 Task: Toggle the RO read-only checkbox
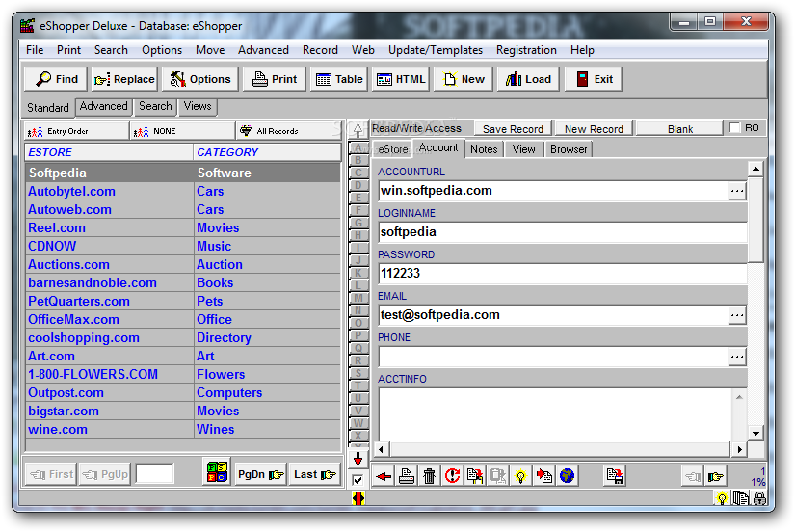tap(734, 128)
